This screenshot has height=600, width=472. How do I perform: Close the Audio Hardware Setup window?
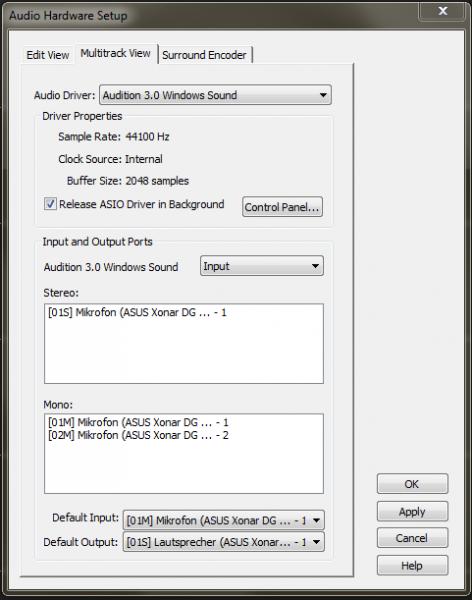443,11
